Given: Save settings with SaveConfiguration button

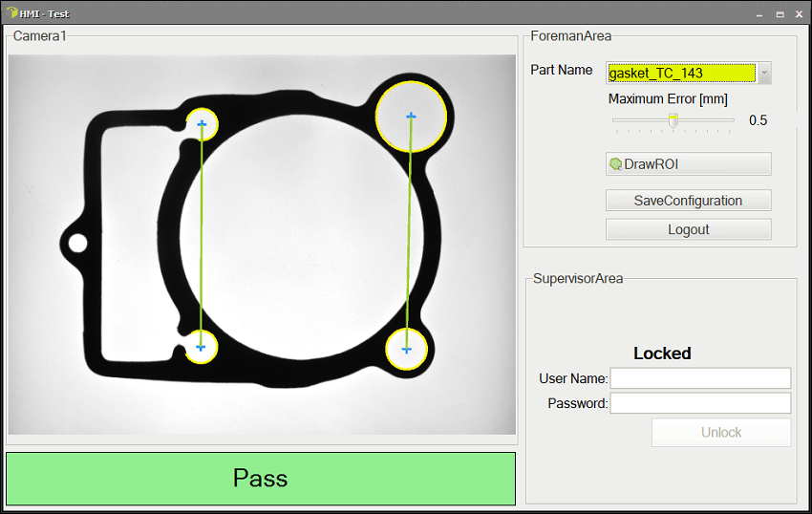Looking at the screenshot, I should point(688,200).
